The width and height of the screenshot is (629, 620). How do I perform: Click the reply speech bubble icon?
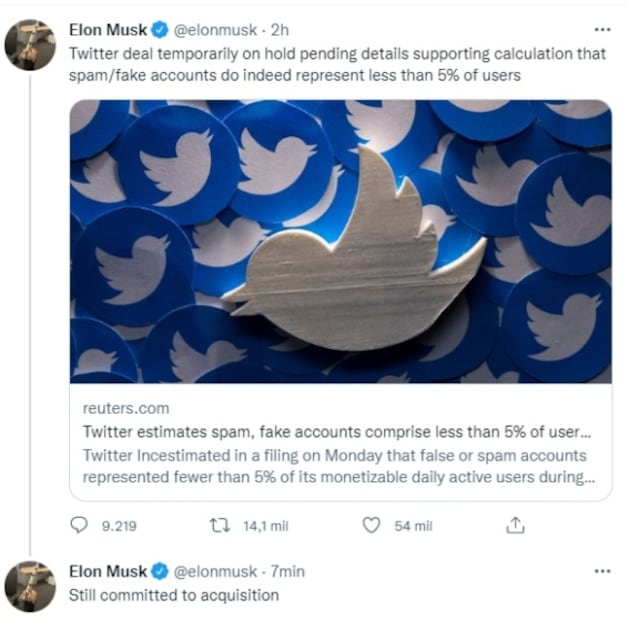point(81,525)
